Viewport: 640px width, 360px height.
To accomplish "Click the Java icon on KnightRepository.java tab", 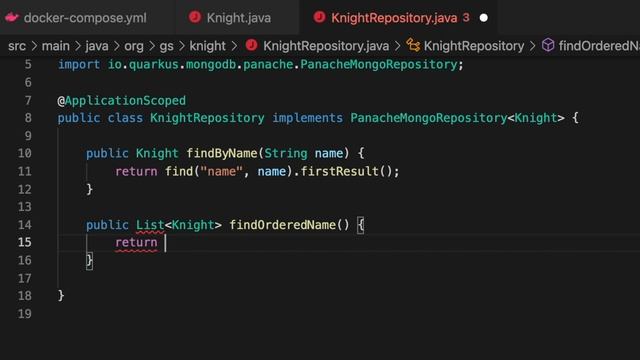I will coord(319,17).
